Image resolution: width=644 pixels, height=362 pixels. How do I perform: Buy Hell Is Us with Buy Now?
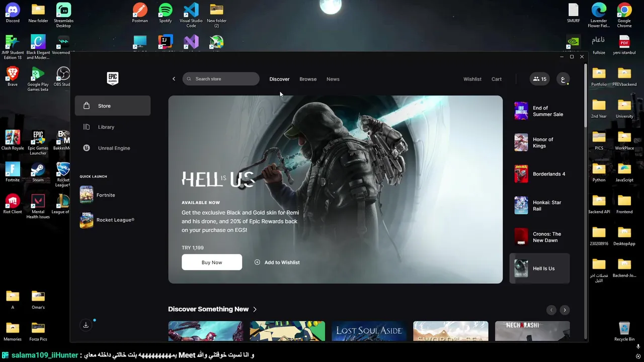click(212, 262)
